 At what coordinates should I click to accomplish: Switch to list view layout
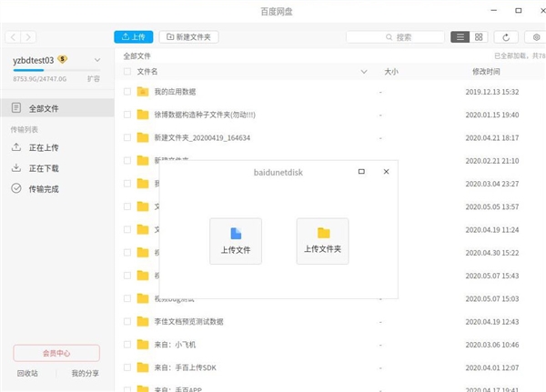(460, 37)
